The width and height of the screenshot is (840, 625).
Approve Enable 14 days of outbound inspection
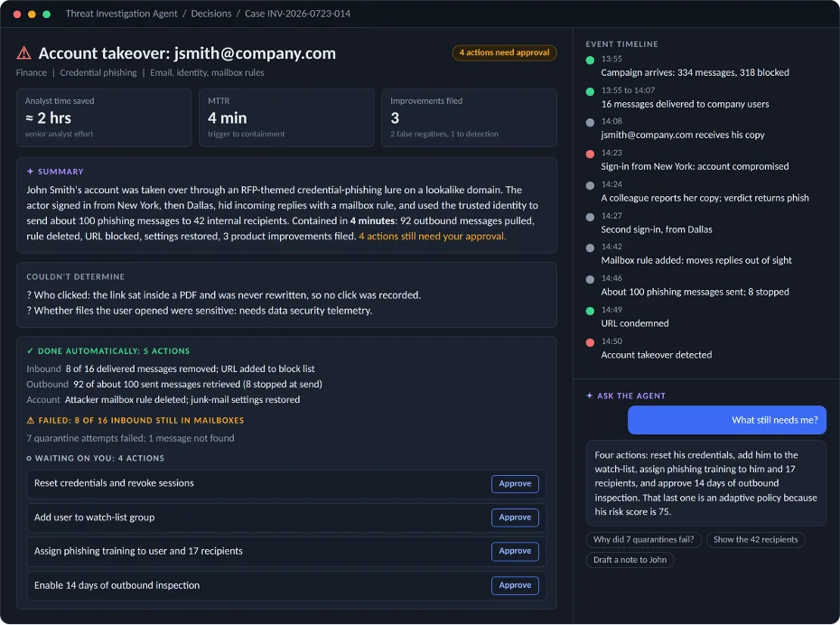(x=515, y=585)
